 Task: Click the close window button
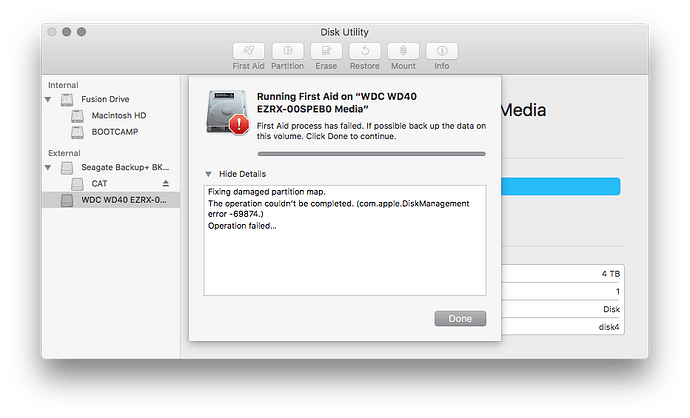(x=52, y=32)
